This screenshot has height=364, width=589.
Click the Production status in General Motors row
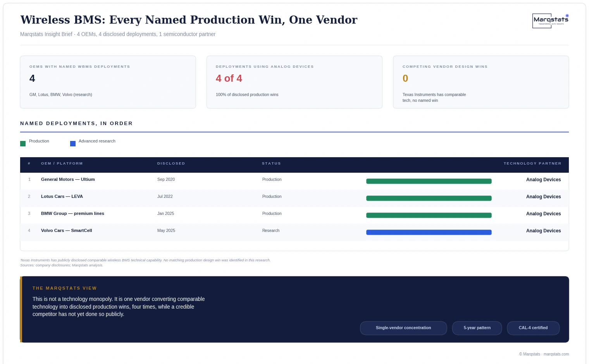272,179
